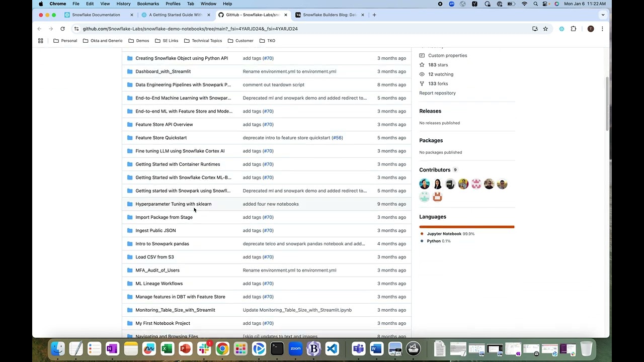Image resolution: width=644 pixels, height=362 pixels.
Task: Launch Microsoft Excel from the Dock
Action: (x=167, y=348)
